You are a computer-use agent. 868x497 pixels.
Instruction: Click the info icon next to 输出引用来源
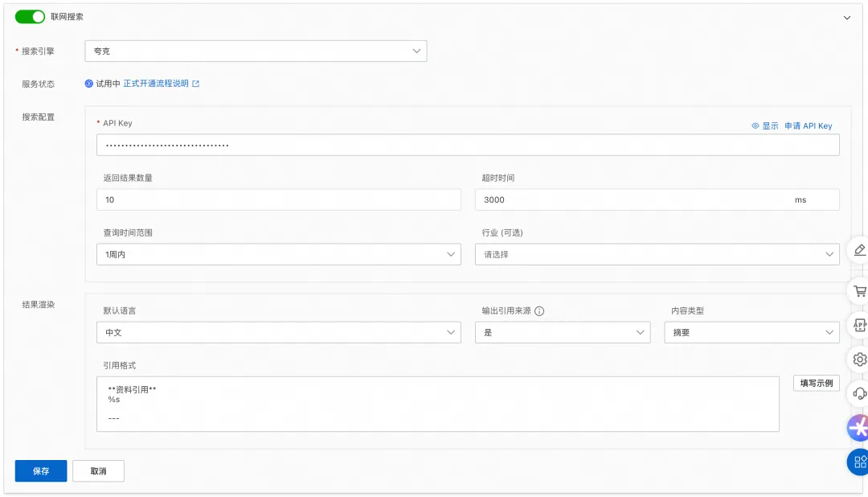coord(539,311)
